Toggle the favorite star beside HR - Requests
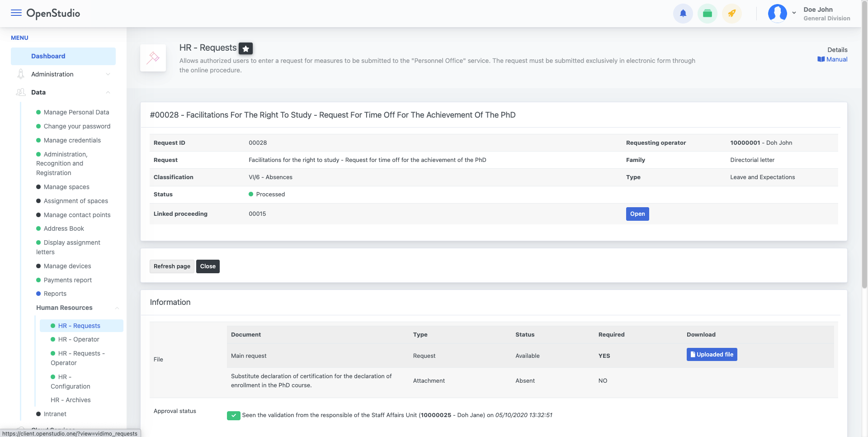Viewport: 868px width, 437px height. pos(246,48)
